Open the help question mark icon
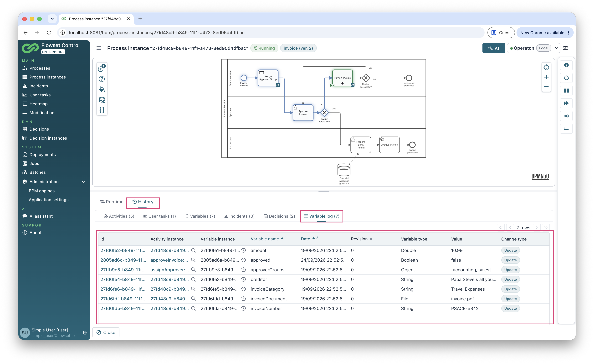594x364 pixels. pyautogui.click(x=102, y=79)
